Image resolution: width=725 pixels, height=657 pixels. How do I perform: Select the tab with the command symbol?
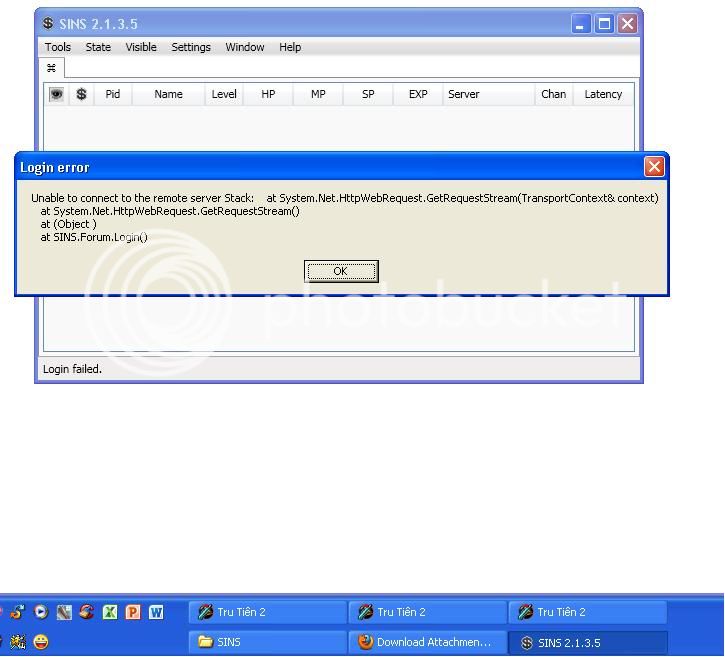tap(51, 68)
